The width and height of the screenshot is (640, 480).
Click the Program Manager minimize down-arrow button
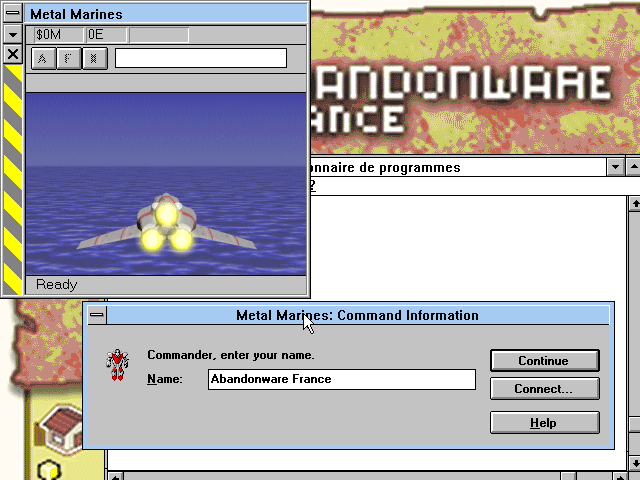615,167
